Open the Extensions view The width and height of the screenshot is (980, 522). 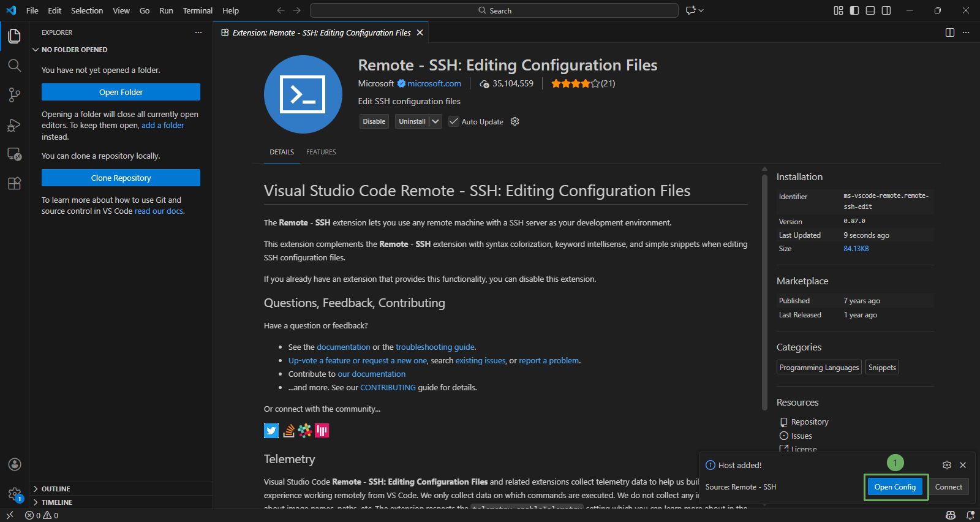pos(14,183)
